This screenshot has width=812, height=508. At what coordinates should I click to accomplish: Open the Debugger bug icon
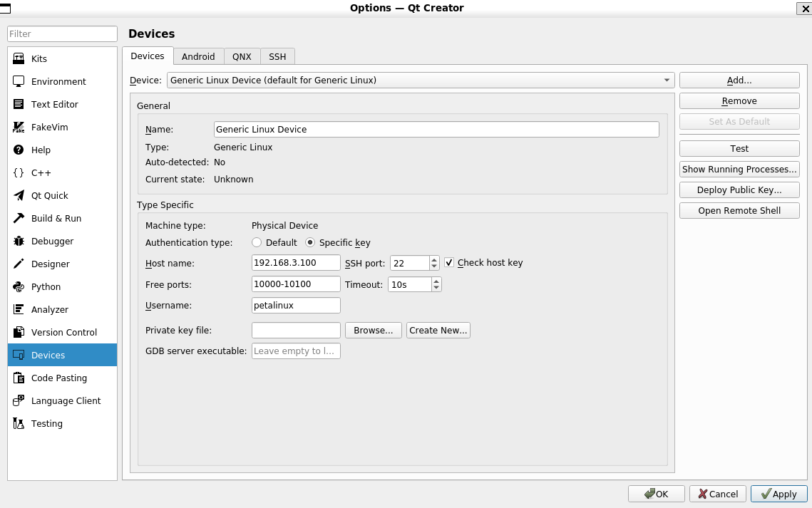coord(19,241)
